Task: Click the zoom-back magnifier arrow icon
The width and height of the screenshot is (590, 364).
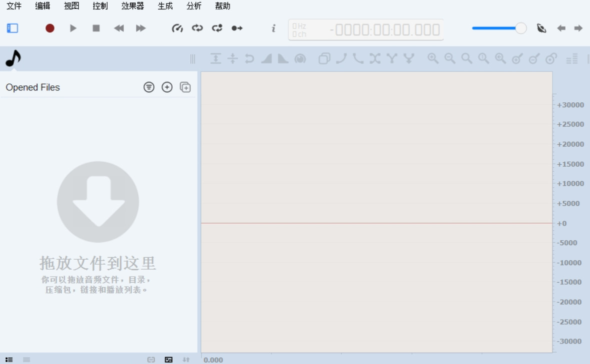Action: [500, 58]
